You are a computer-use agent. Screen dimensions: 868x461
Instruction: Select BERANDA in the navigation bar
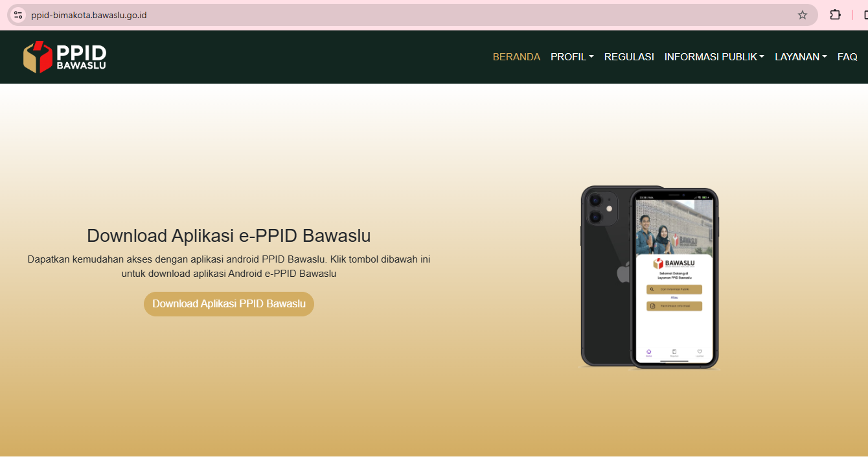[x=516, y=56]
